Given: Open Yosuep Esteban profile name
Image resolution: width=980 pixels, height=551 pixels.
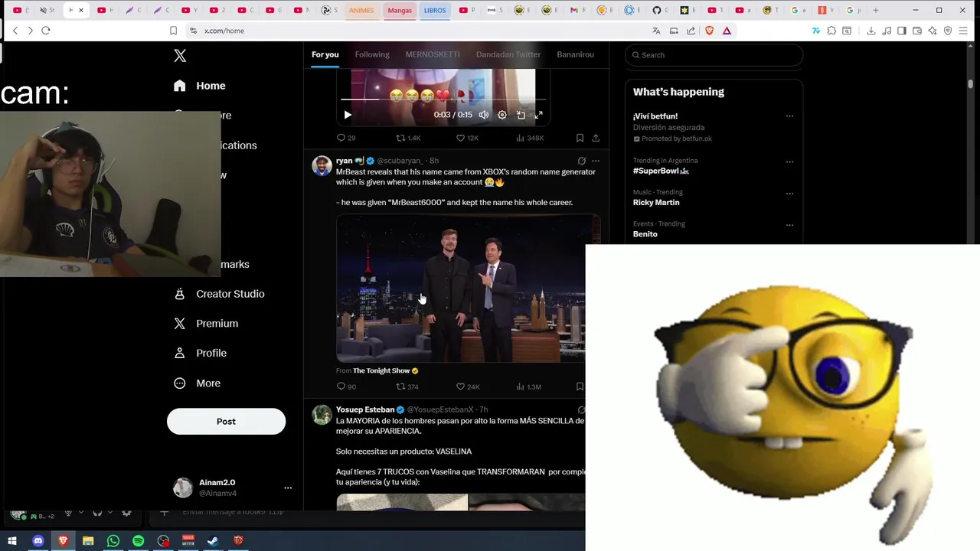Looking at the screenshot, I should coord(365,409).
